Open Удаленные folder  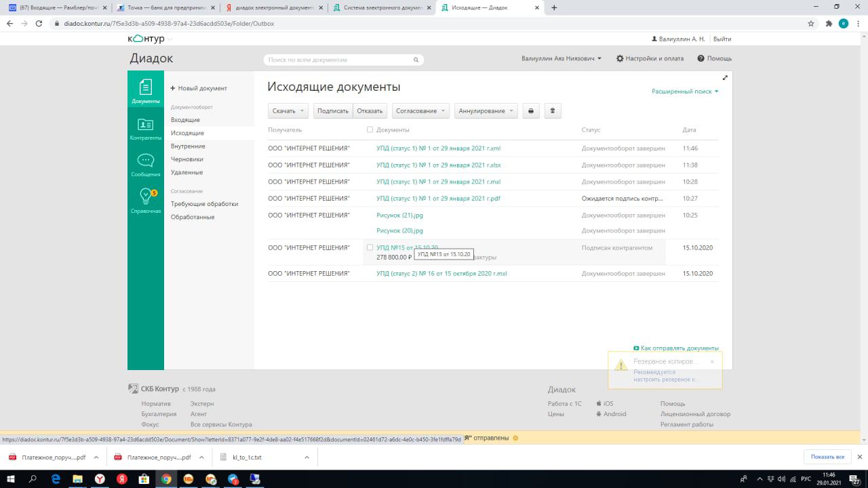point(186,173)
